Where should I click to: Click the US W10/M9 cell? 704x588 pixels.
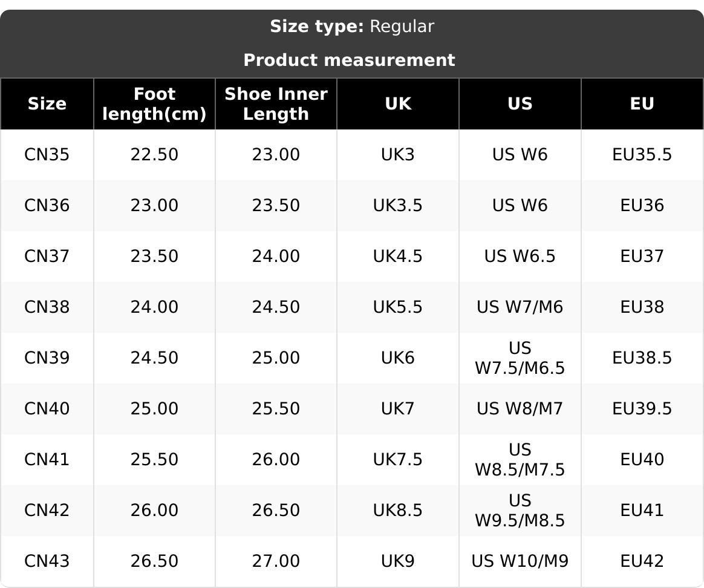520,561
